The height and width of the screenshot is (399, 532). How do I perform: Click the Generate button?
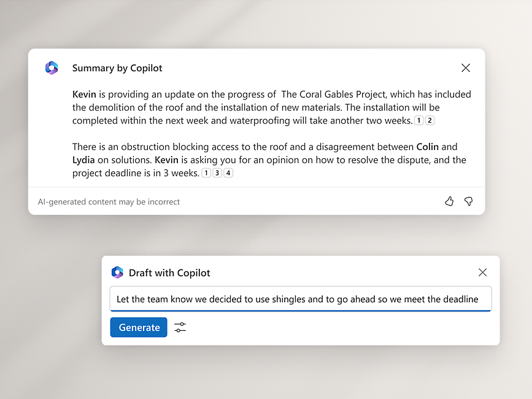pos(138,327)
